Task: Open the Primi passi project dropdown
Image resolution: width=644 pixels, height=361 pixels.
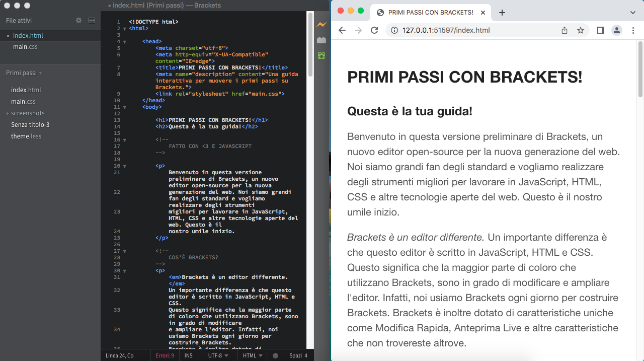Action: [x=24, y=73]
